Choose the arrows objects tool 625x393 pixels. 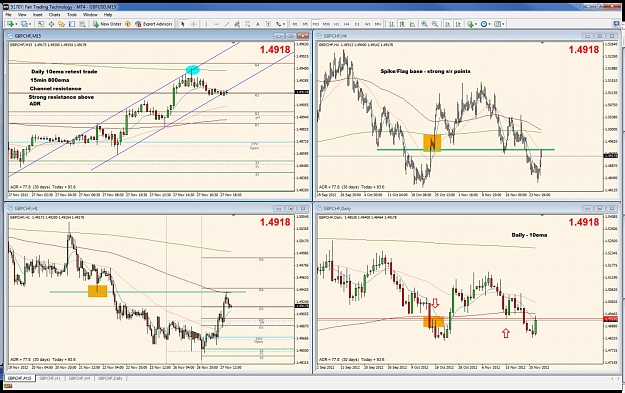pyautogui.click(x=278, y=24)
